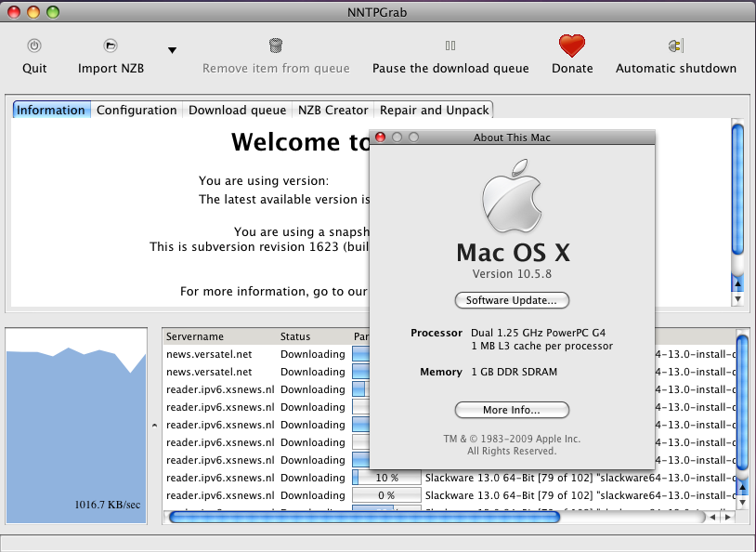Click the red heart Donate icon
The width and height of the screenshot is (756, 552).
click(572, 46)
